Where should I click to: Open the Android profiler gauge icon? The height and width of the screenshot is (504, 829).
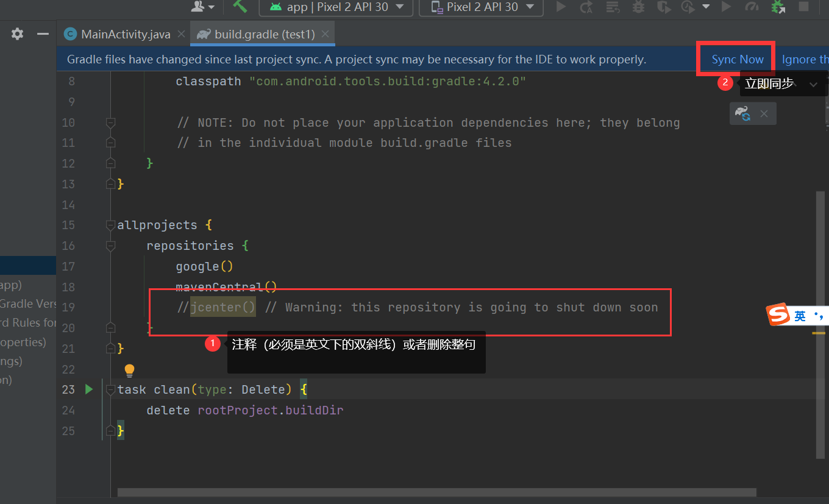click(x=752, y=8)
